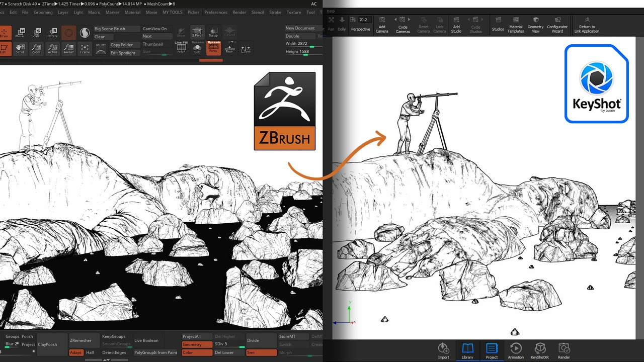Toggle Transp transparency mode
This screenshot has height=362, width=644.
pos(213,32)
